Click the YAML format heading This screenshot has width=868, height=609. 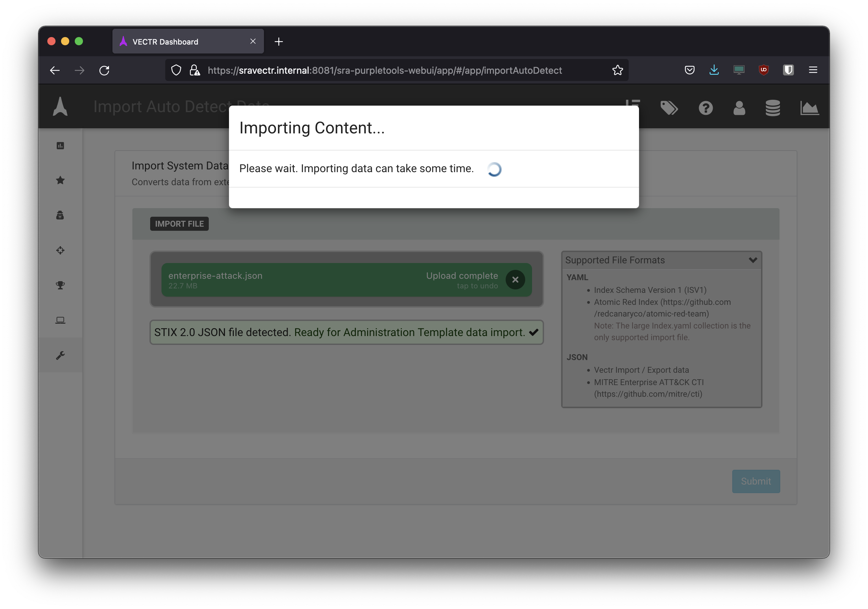coord(577,277)
